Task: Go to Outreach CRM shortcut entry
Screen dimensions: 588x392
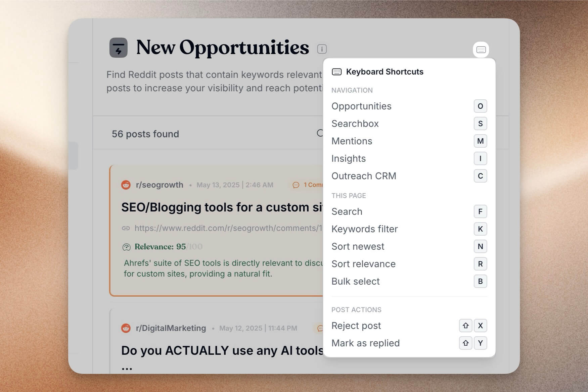Action: tap(364, 176)
